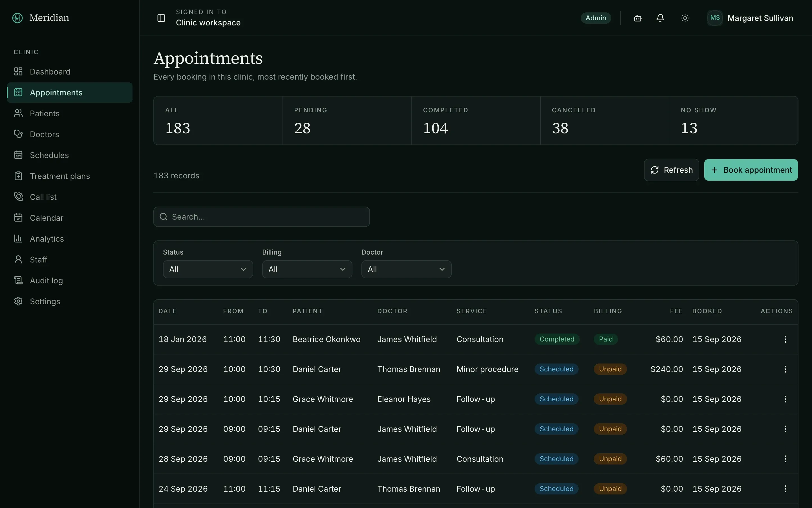Filter by the No Show 13 card
Image resolution: width=812 pixels, height=508 pixels.
734,121
